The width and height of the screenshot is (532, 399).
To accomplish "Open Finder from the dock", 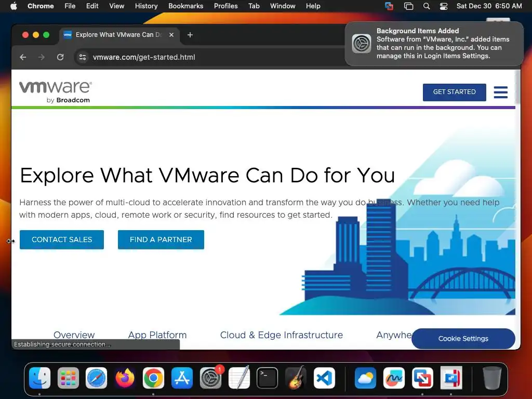I will pos(39,378).
